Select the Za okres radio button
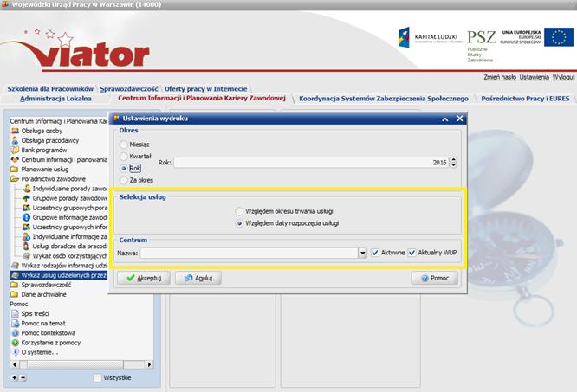This screenshot has width=577, height=392. tap(124, 180)
